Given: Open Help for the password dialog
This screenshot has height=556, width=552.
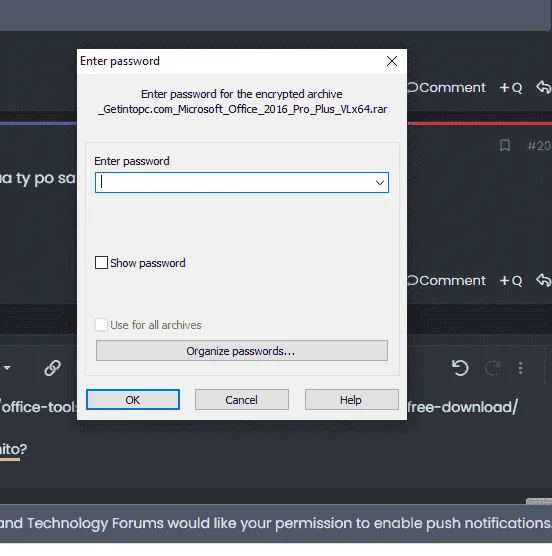Looking at the screenshot, I should pyautogui.click(x=352, y=400).
